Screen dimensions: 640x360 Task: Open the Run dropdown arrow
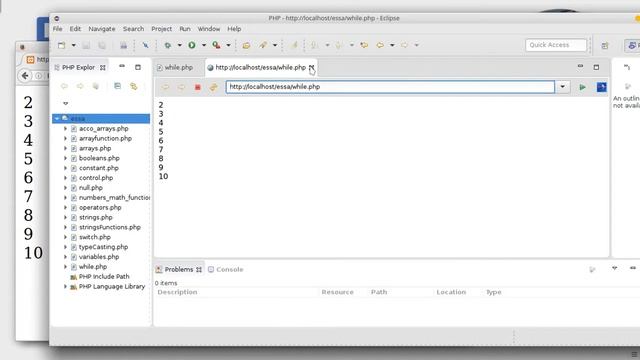[x=203, y=45]
